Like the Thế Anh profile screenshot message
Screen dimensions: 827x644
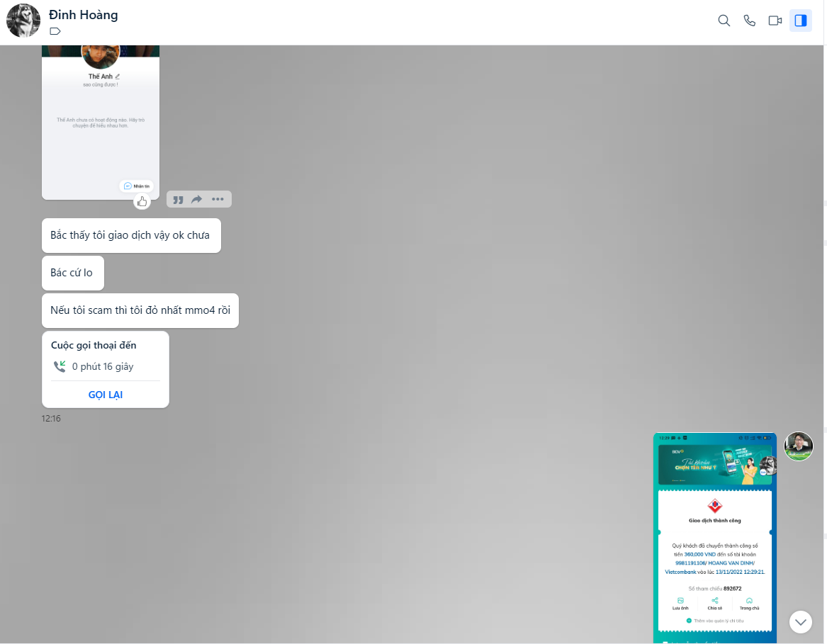point(142,201)
